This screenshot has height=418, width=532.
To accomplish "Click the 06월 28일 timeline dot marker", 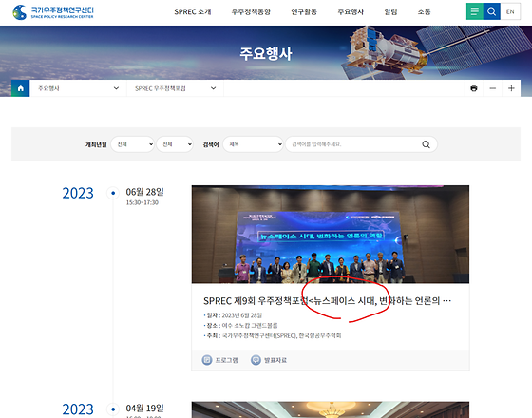I will pos(113,193).
